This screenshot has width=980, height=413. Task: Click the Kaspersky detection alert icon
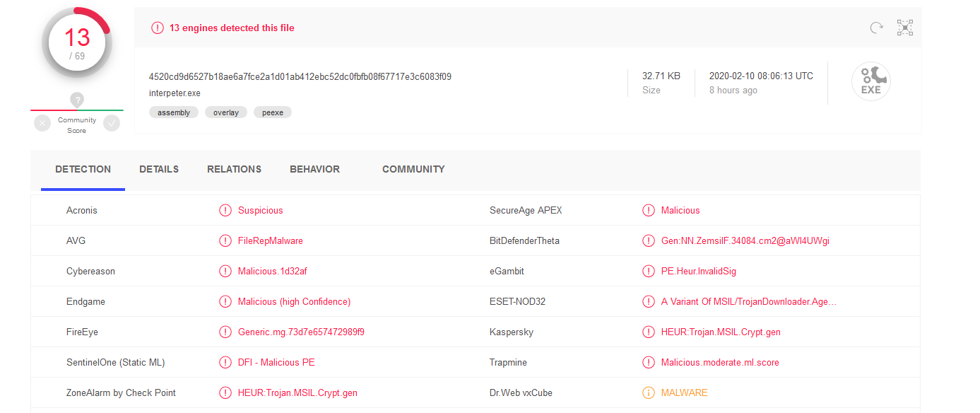(648, 332)
